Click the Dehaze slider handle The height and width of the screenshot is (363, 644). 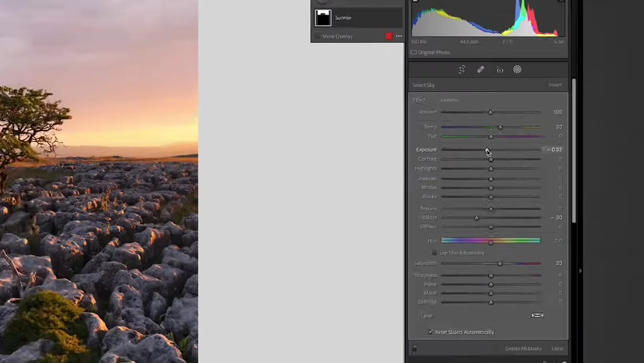(491, 227)
